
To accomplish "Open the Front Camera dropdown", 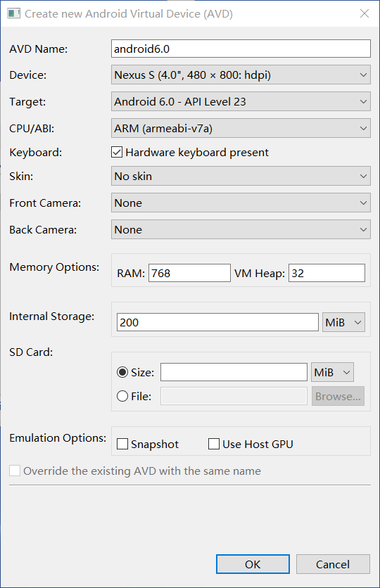I will [241, 203].
